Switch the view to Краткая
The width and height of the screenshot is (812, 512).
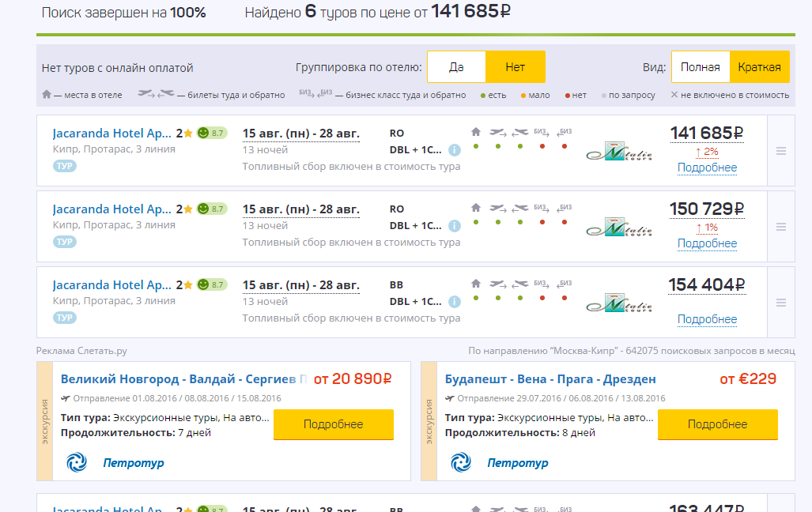click(759, 67)
